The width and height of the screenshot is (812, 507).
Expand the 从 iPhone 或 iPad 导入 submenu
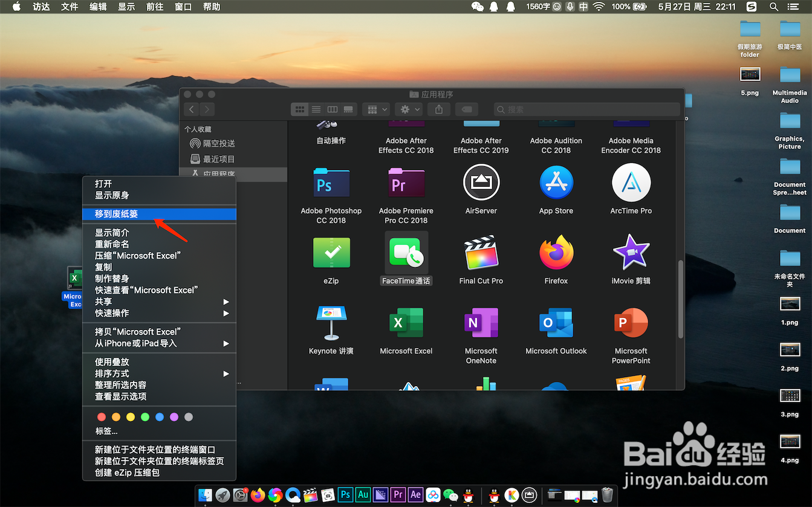click(159, 343)
